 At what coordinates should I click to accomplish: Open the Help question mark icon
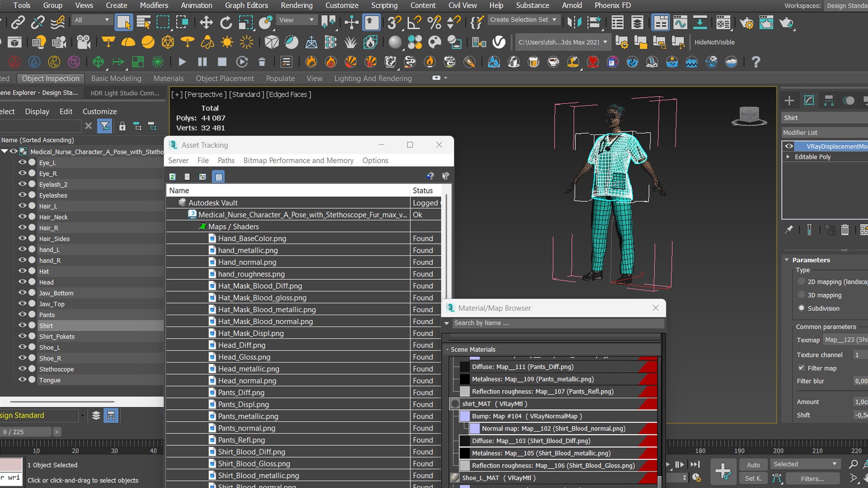[755, 62]
